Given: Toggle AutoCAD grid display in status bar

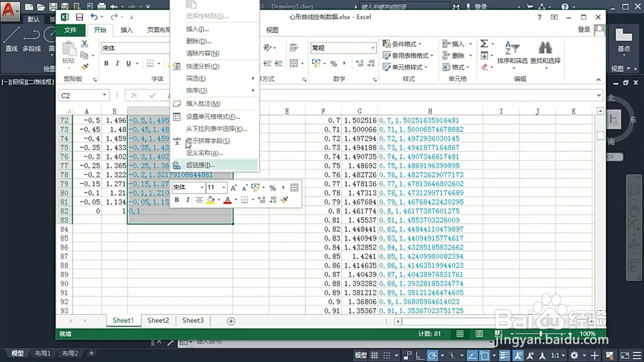Looking at the screenshot, I should (374, 355).
